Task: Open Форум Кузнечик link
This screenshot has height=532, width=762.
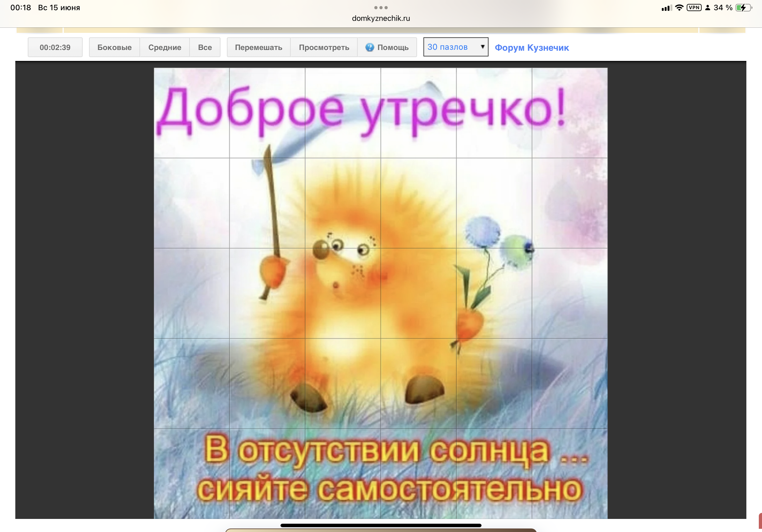Action: (532, 48)
